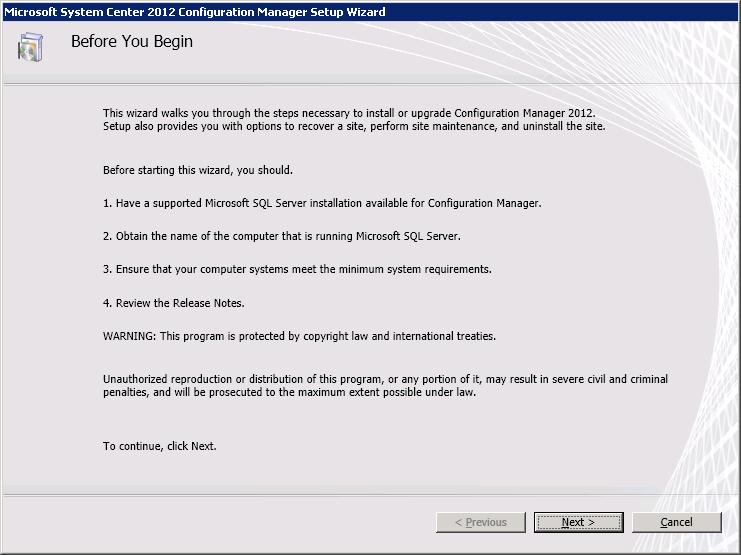Image resolution: width=741 pixels, height=555 pixels.
Task: Click the Next button to continue
Action: (x=578, y=522)
